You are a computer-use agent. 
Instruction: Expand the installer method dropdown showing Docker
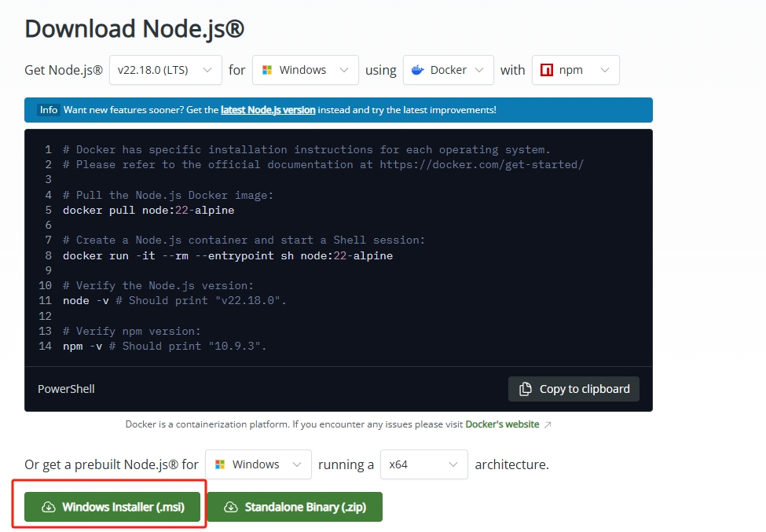448,70
